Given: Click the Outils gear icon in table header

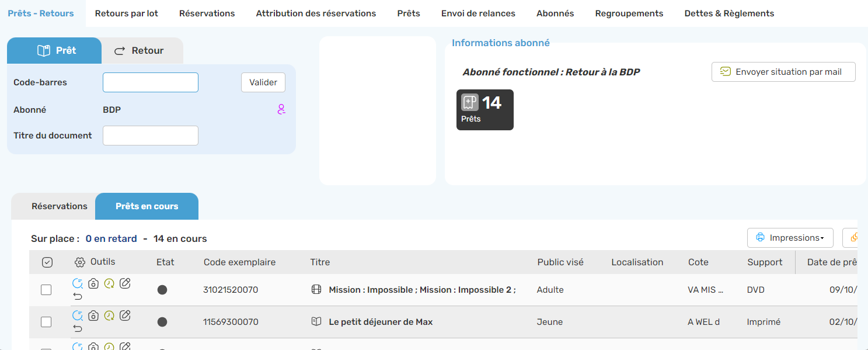Looking at the screenshot, I should [x=80, y=262].
